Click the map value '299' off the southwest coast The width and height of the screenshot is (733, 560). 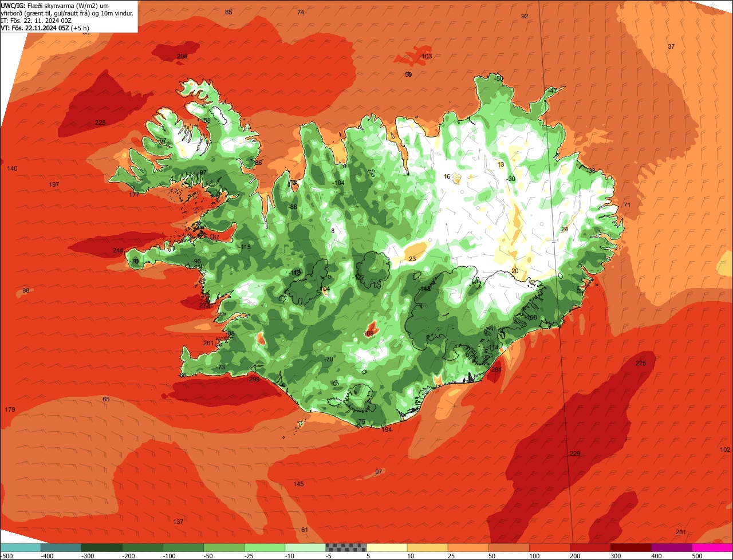(x=254, y=379)
